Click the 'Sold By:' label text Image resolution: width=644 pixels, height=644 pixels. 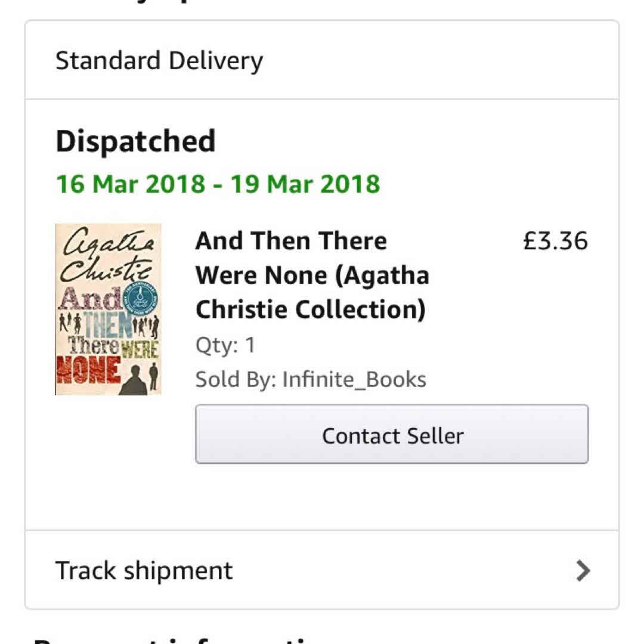[x=235, y=379]
